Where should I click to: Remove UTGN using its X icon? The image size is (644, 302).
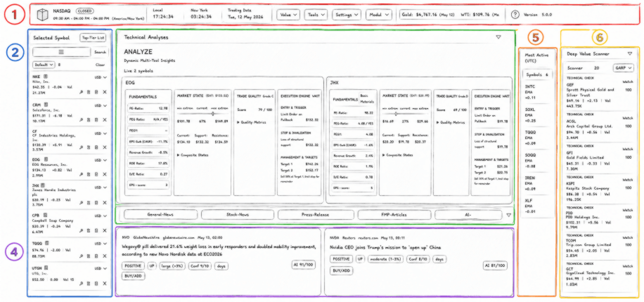[104, 283]
